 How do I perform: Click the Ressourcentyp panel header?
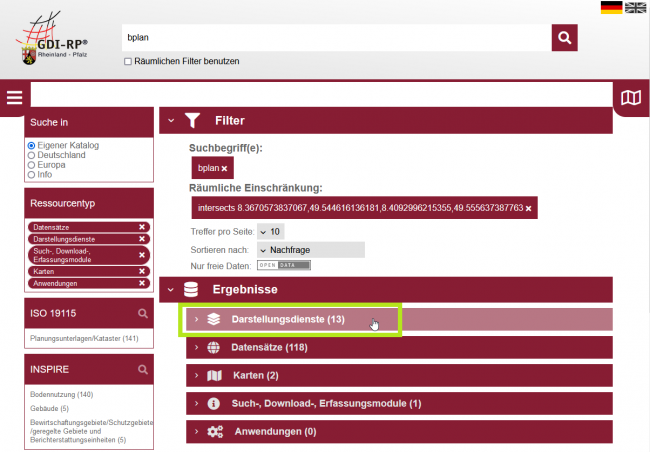point(89,203)
